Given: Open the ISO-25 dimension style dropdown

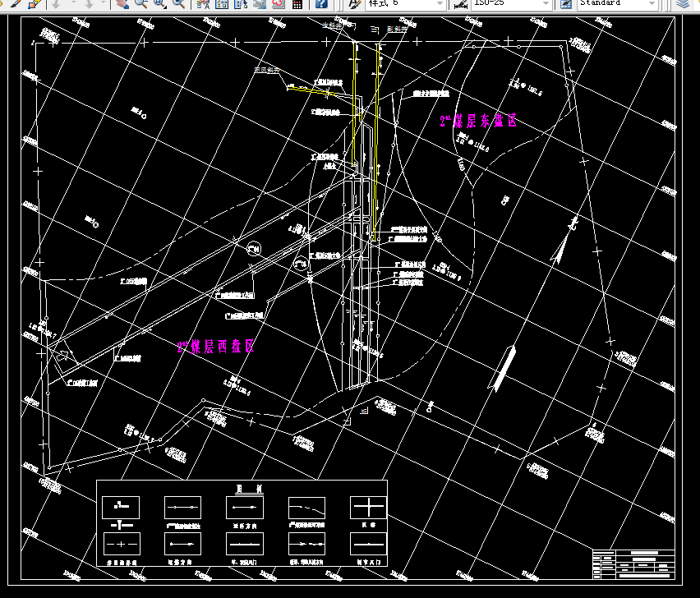Looking at the screenshot, I should (511, 3).
